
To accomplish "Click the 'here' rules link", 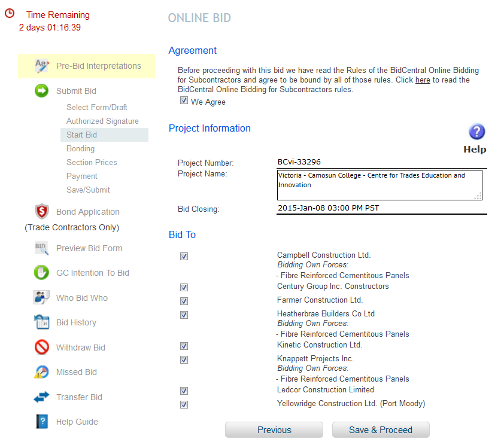I will [x=423, y=80].
